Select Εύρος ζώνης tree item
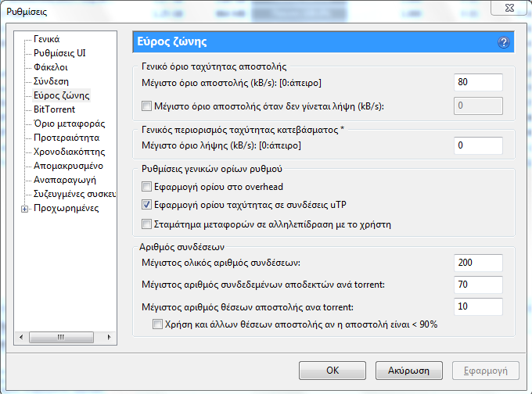532x394 pixels. 61,95
